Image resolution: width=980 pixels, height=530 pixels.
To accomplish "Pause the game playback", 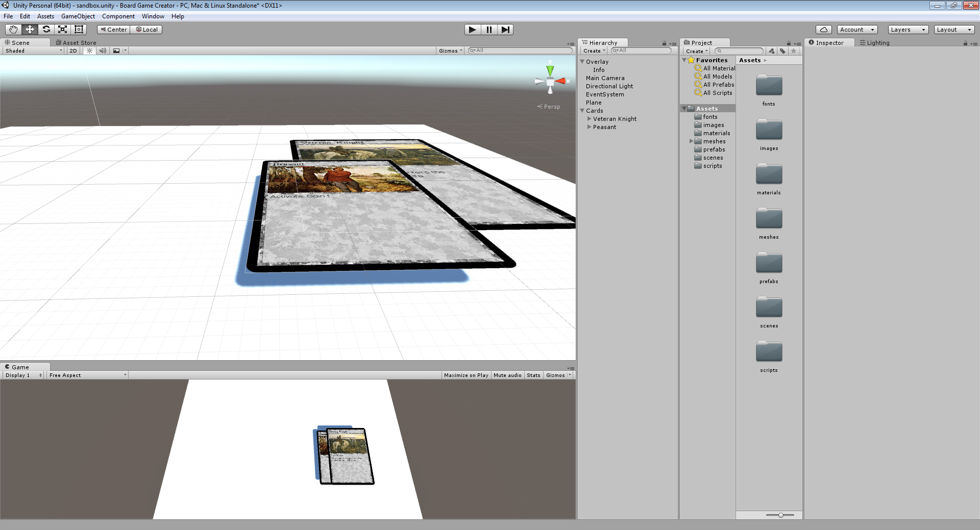I will click(x=489, y=30).
